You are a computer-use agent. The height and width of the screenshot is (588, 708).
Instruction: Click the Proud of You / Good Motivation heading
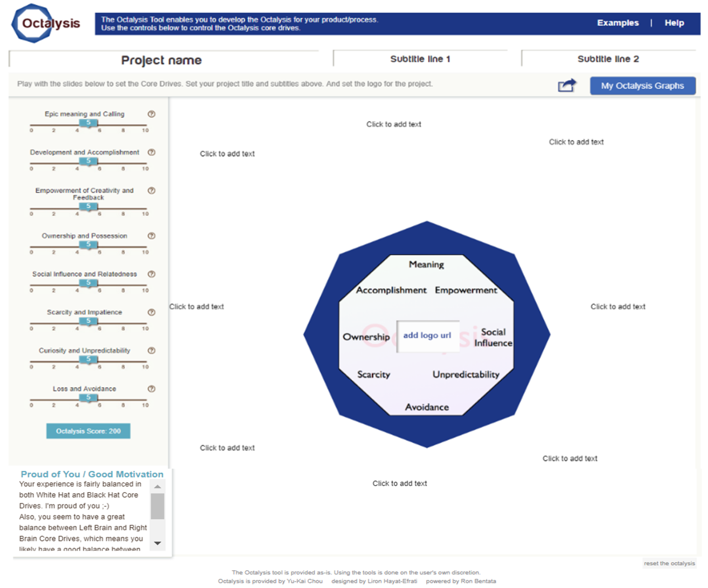92,474
